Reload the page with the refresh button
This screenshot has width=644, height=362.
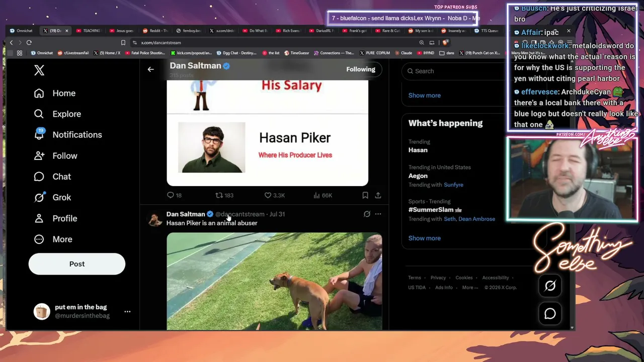[29, 43]
